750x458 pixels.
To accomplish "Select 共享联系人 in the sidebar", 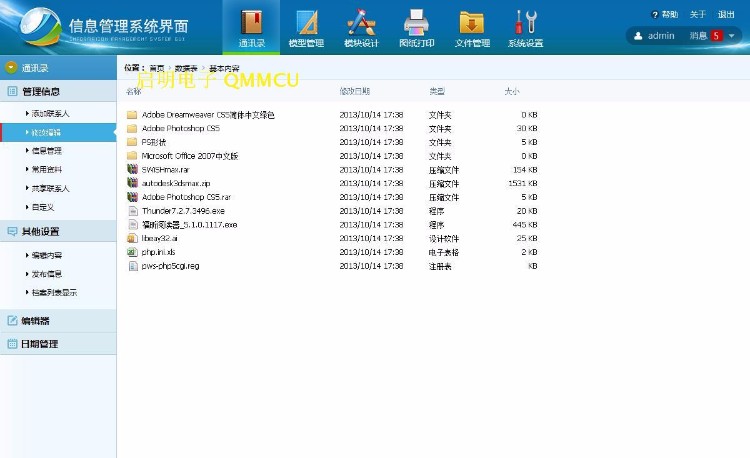I will tap(50, 188).
